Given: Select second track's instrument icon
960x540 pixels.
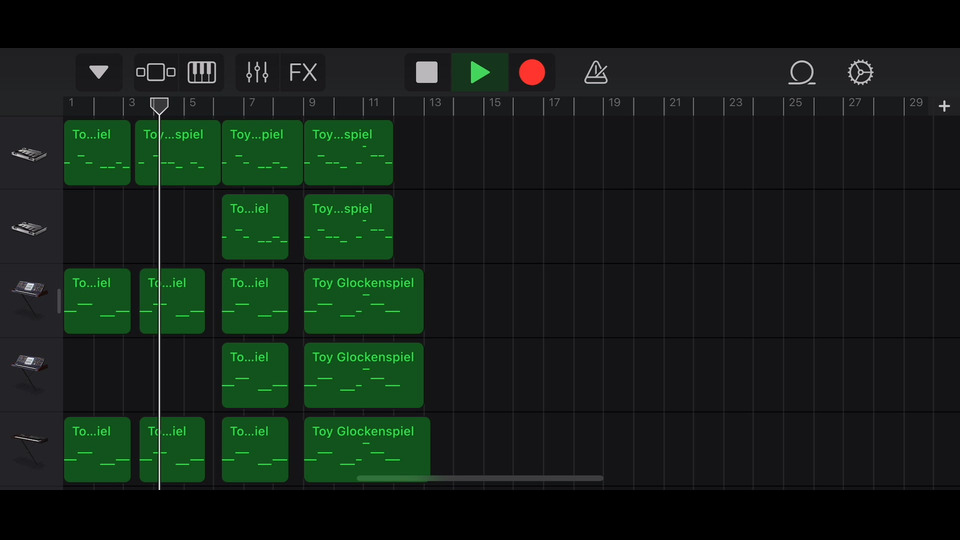Looking at the screenshot, I should click(29, 228).
